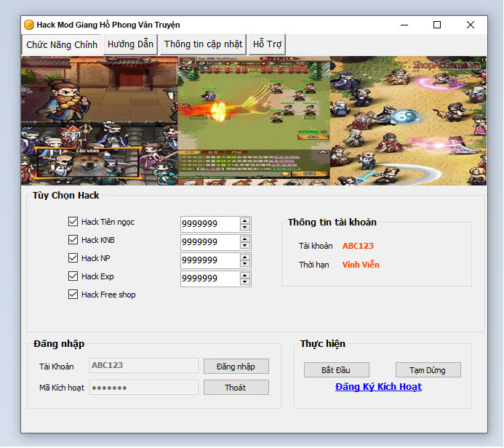This screenshot has width=504, height=448.
Task: Switch to the Chức Năng Chính tab
Action: [x=61, y=44]
